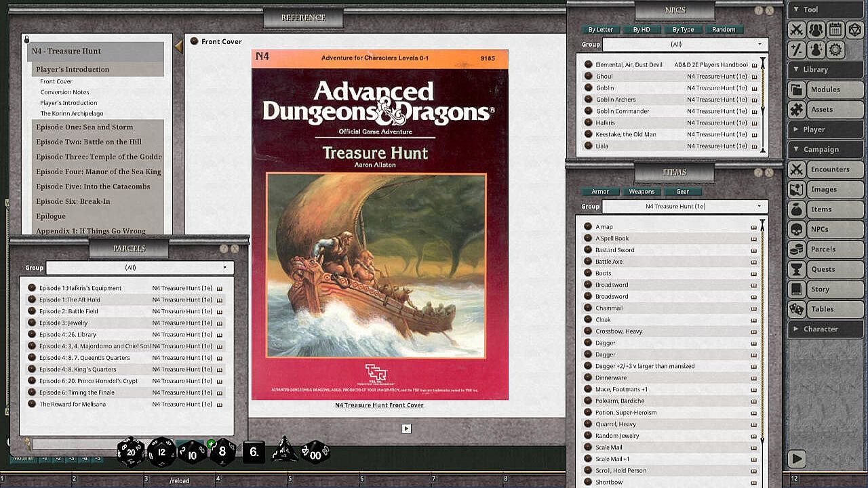Open the Parcels Group dropdown
The height and width of the screenshot is (488, 868).
139,268
